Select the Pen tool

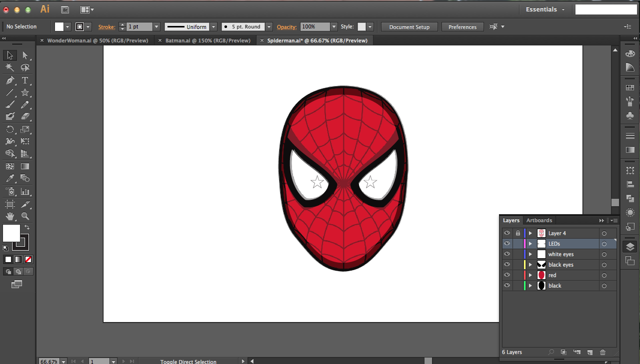pyautogui.click(x=10, y=80)
